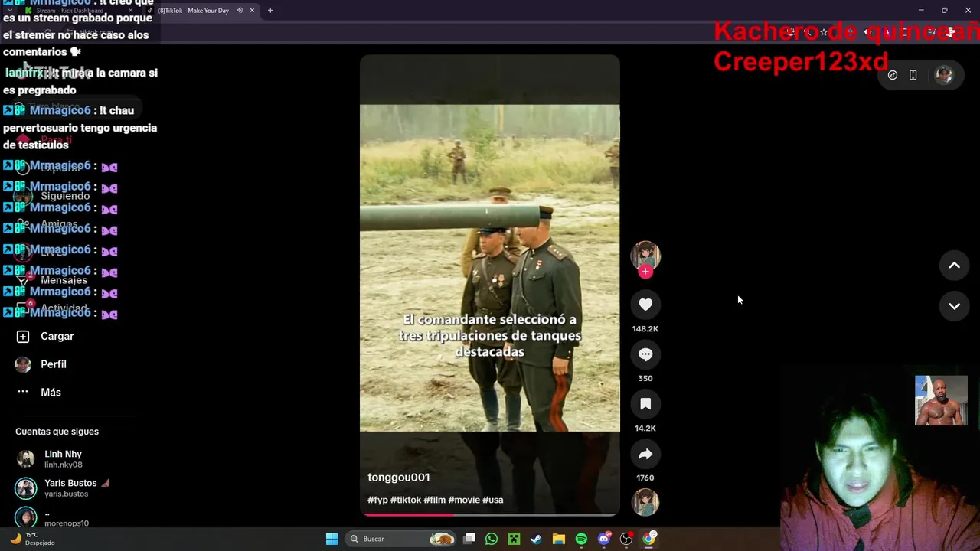This screenshot has width=980, height=551.
Task: Expand the Más options in sidebar
Action: (51, 392)
